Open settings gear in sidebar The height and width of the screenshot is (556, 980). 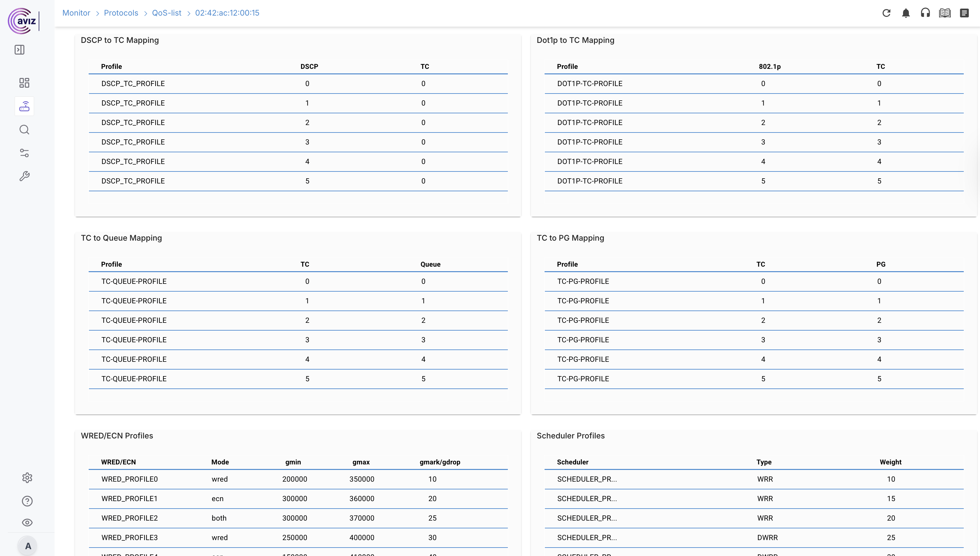pos(27,478)
